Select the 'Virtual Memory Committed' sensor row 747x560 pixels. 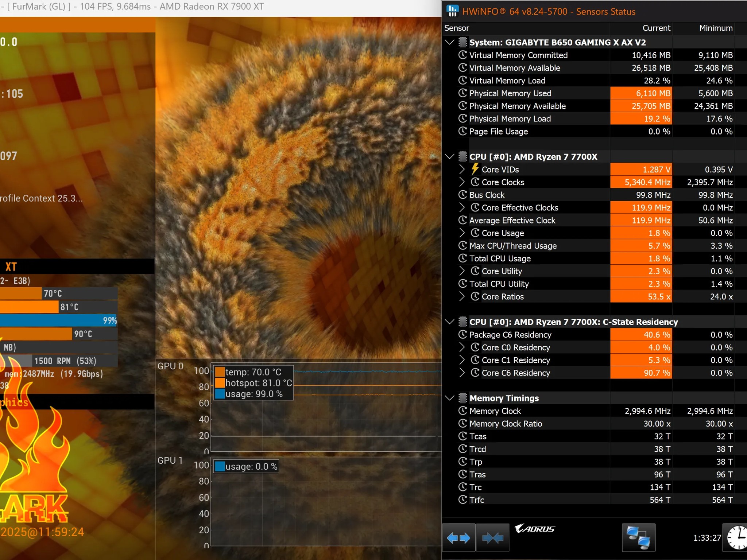[594, 55]
